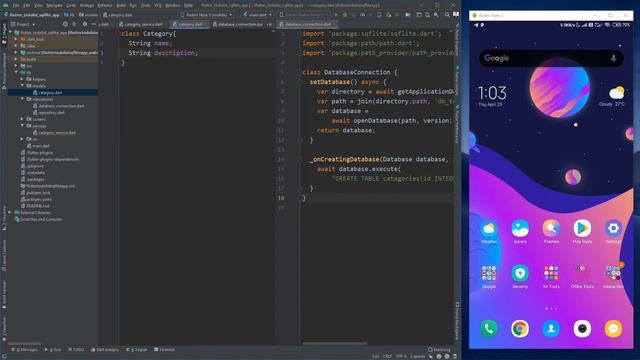Select database_connection.dart tab in right editor
This screenshot has height=360, width=640.
307,24
